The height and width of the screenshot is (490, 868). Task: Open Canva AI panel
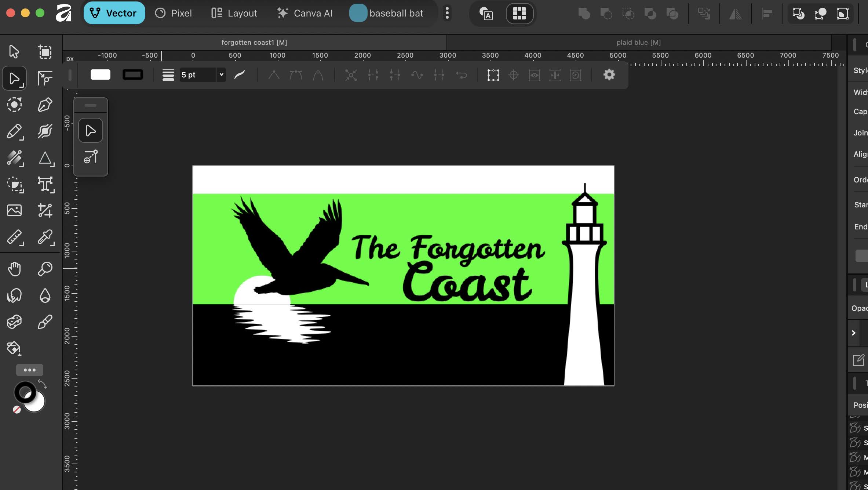click(x=304, y=14)
